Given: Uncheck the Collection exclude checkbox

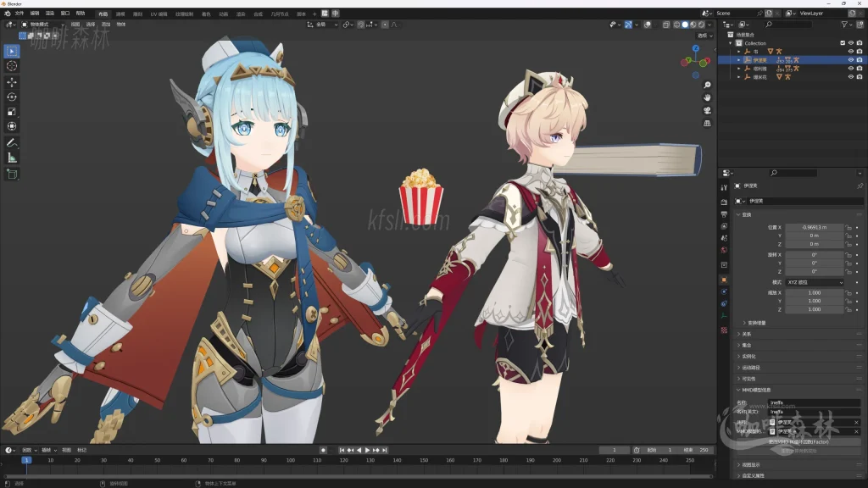Looking at the screenshot, I should point(843,43).
